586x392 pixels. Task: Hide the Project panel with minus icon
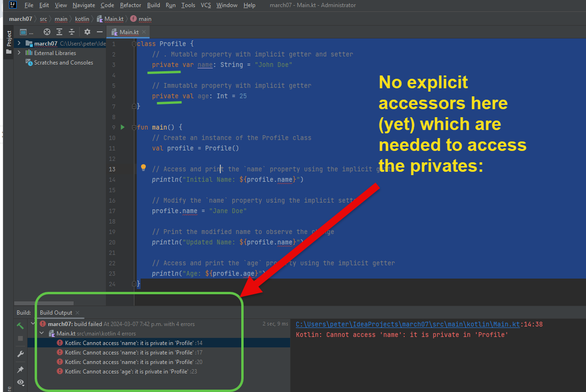point(100,32)
